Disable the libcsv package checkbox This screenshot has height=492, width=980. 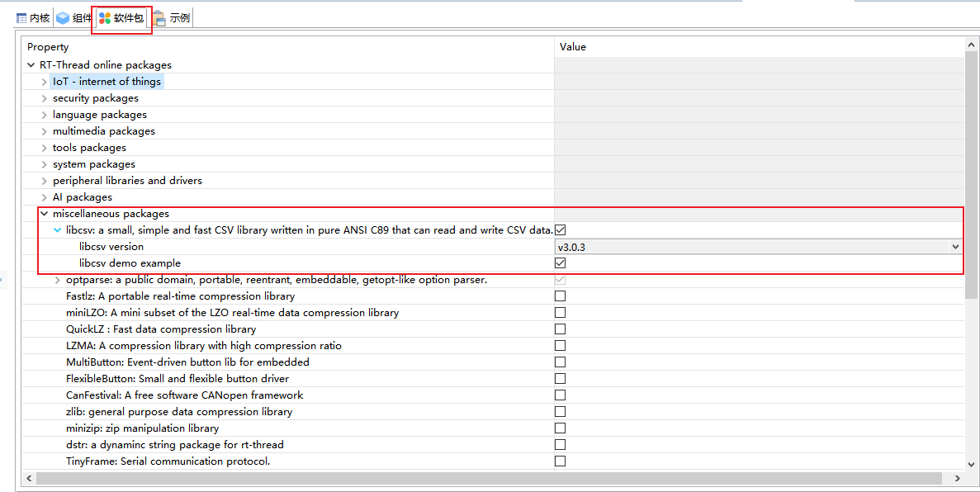pyautogui.click(x=560, y=229)
